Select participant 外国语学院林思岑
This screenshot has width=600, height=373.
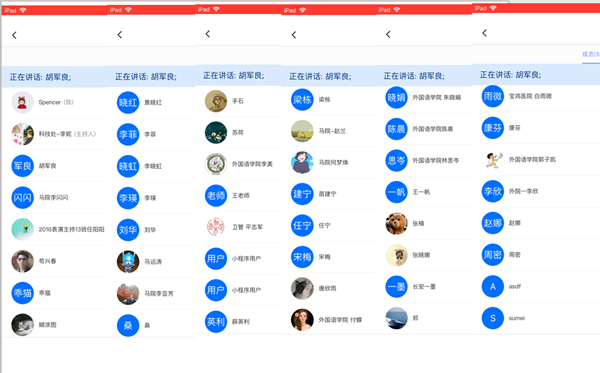click(424, 160)
